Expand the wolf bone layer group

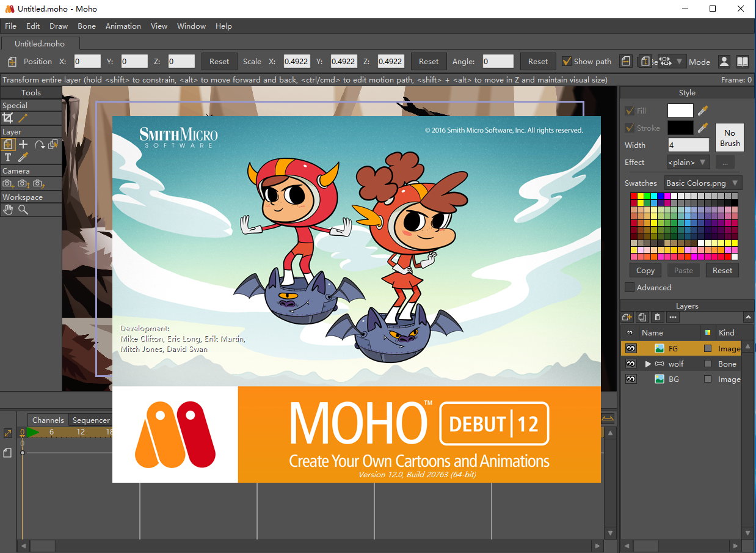tap(648, 364)
